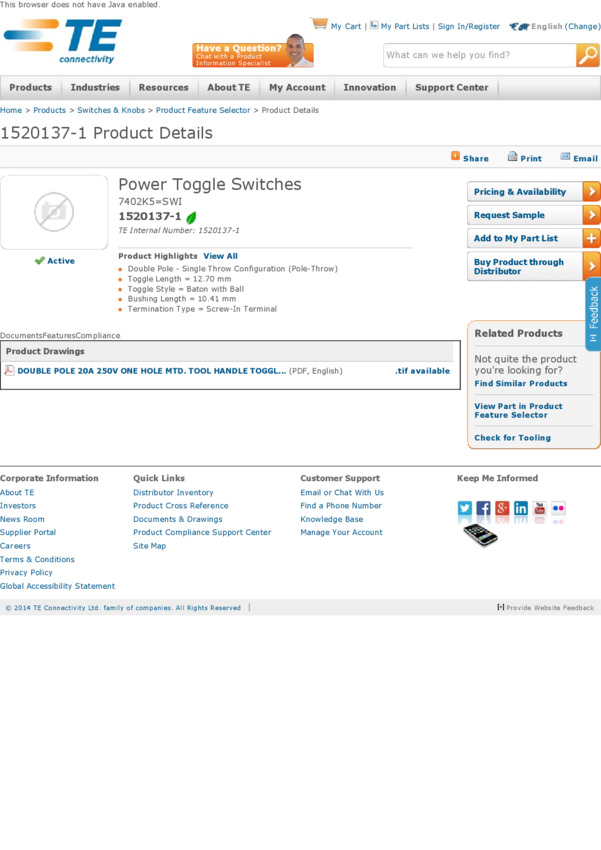Go to Product Feature Selector breadcrumb
The height and width of the screenshot is (850, 601).
[x=203, y=110]
